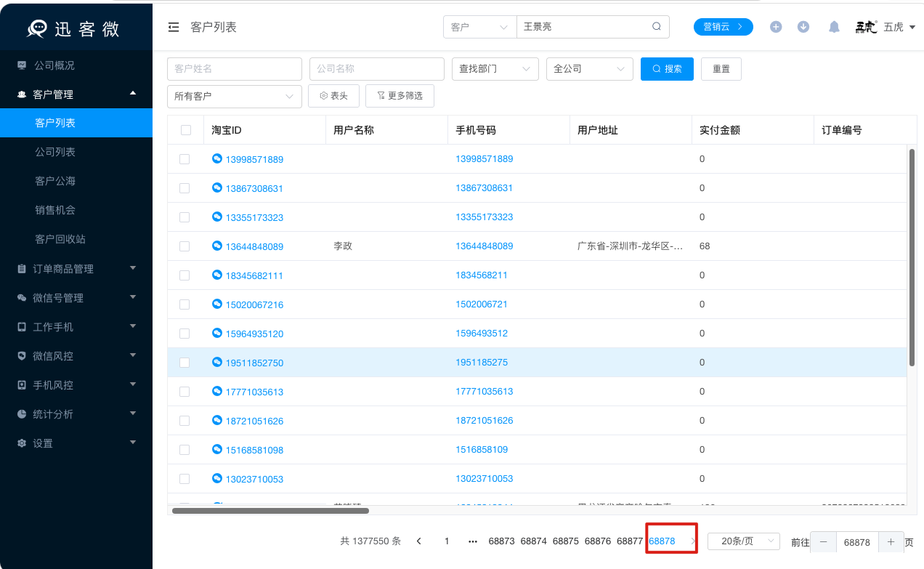Viewport: 924px width, 569px height.
Task: Open the 所有客户 filter dropdown
Action: pyautogui.click(x=234, y=95)
